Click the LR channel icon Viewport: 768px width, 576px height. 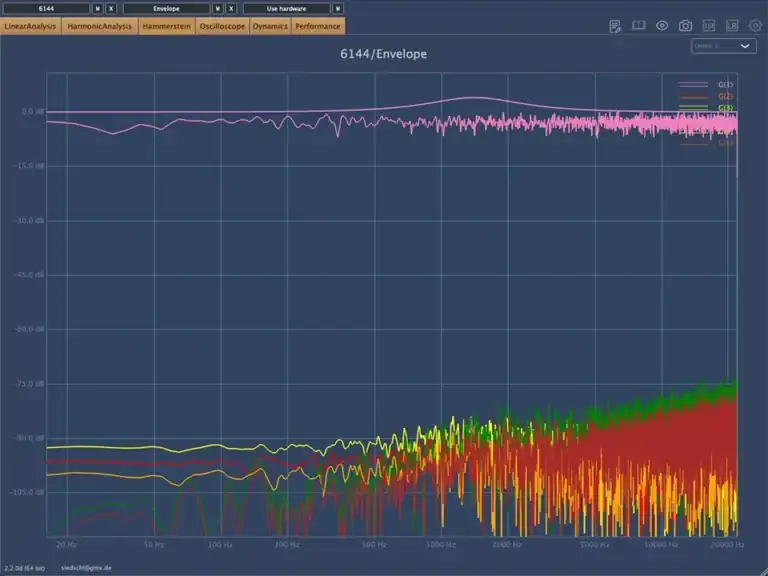(732, 26)
